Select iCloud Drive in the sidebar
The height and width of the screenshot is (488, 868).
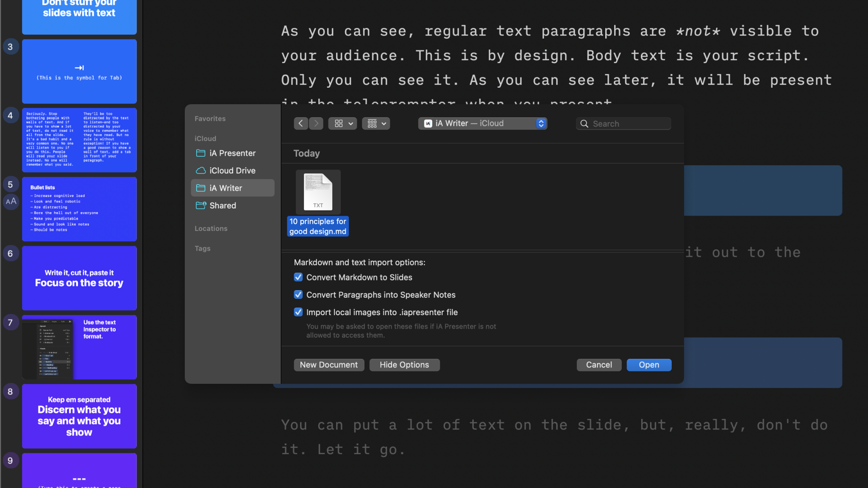coord(232,170)
